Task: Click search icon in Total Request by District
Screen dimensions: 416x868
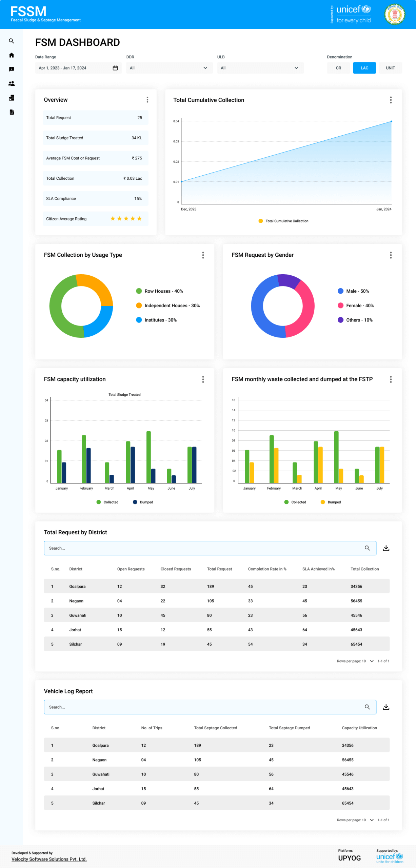Action: 367,548
